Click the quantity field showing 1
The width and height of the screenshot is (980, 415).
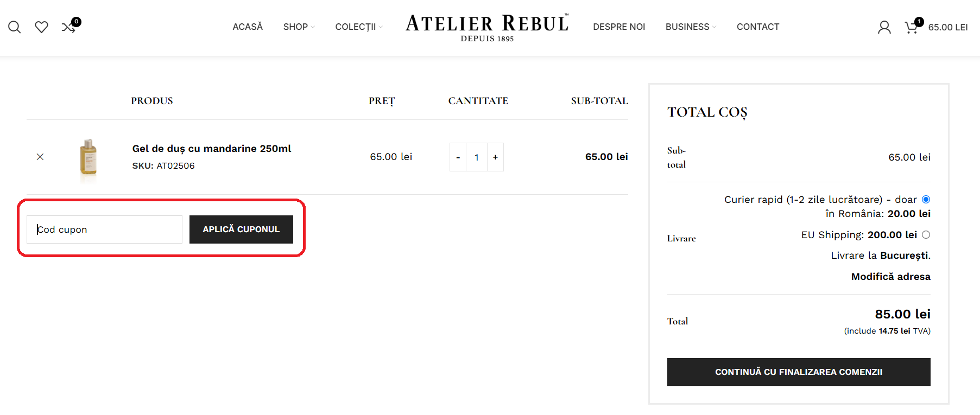[477, 157]
